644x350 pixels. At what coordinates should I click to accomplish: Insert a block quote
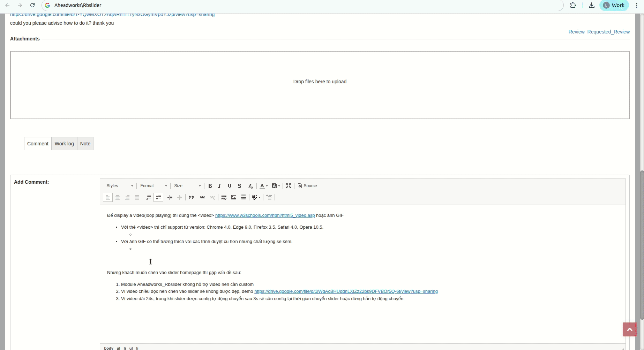click(191, 197)
